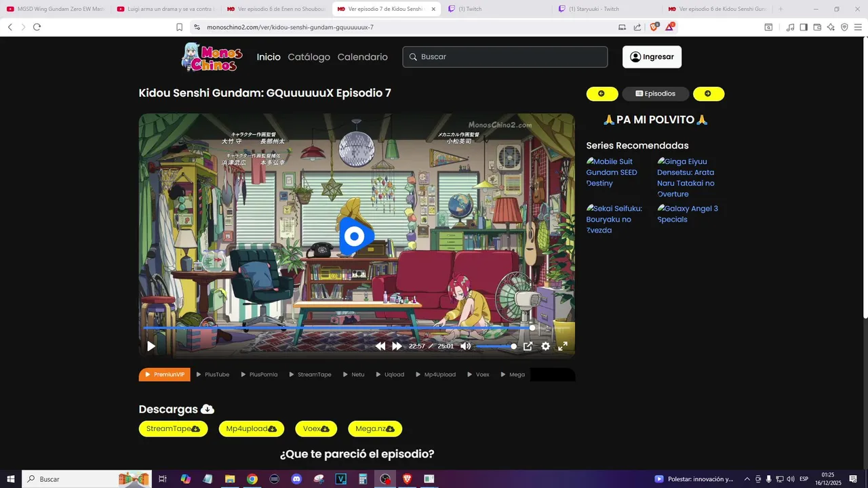Download from Mp4upload button
The image size is (868, 488).
252,428
